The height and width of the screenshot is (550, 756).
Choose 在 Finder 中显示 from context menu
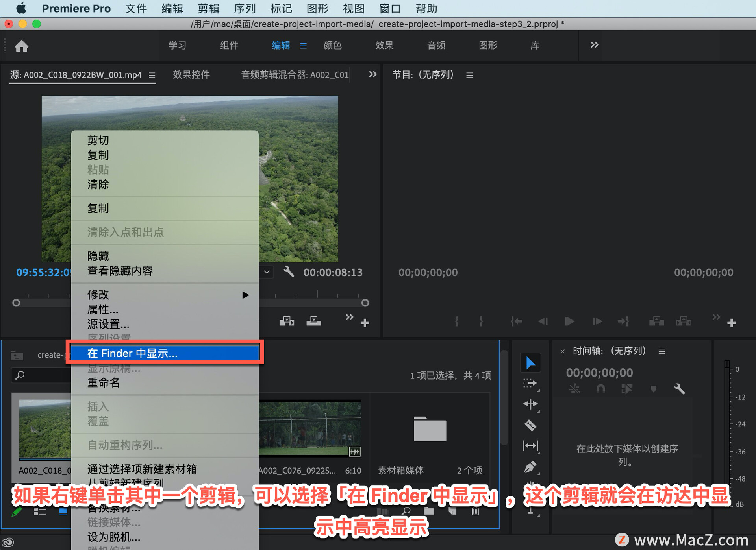[x=165, y=353]
